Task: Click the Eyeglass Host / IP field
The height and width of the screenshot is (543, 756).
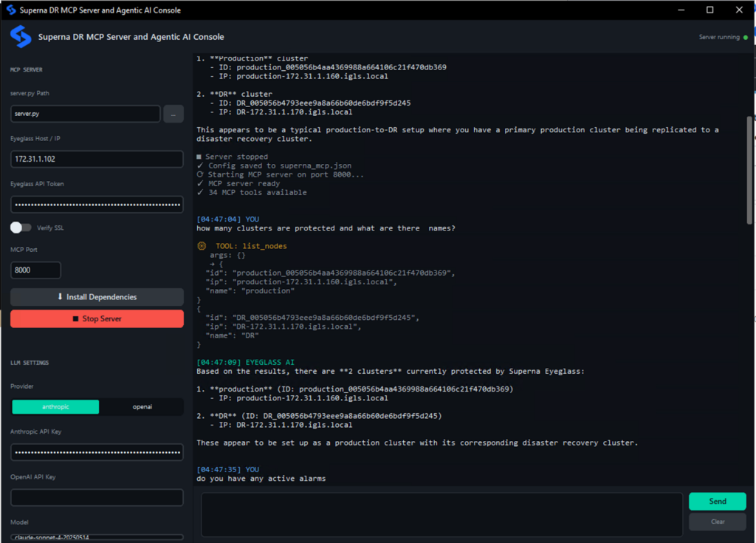Action: coord(97,159)
